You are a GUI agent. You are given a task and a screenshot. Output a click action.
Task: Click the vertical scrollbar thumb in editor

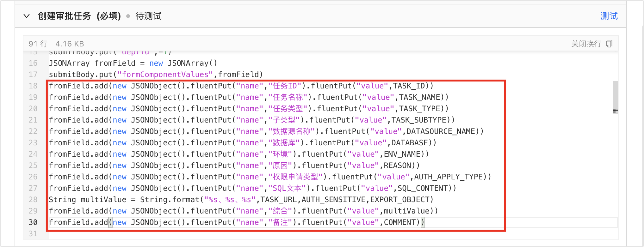(615, 96)
